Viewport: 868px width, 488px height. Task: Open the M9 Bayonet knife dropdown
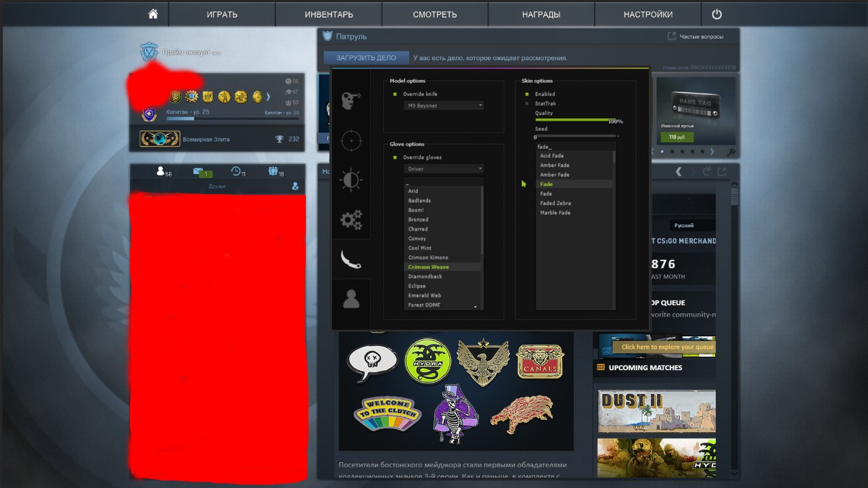pos(444,106)
